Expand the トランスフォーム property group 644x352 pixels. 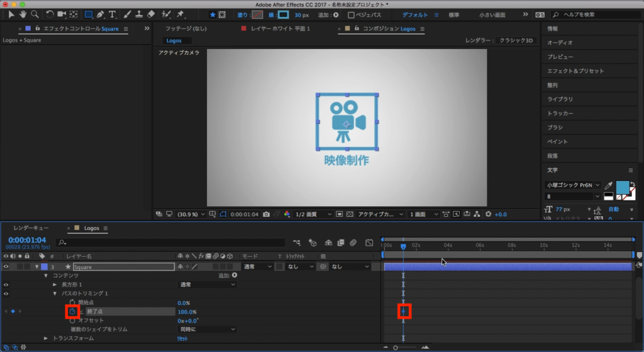tap(46, 338)
